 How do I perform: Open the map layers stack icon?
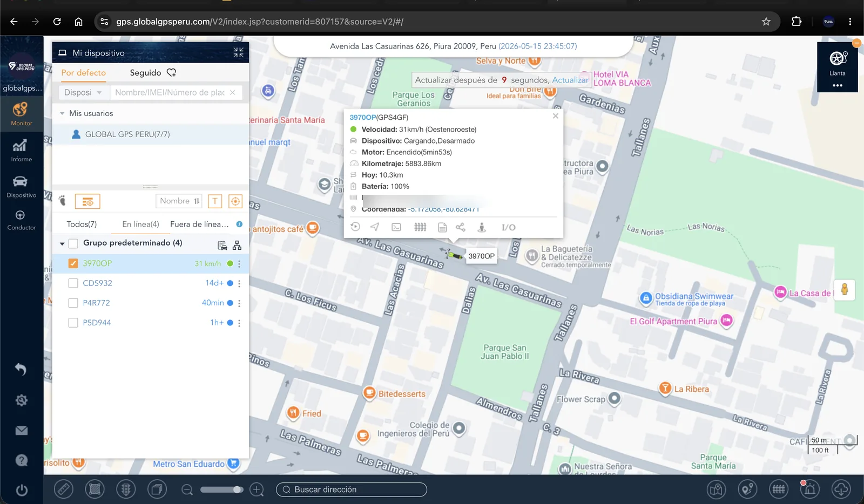coord(157,489)
